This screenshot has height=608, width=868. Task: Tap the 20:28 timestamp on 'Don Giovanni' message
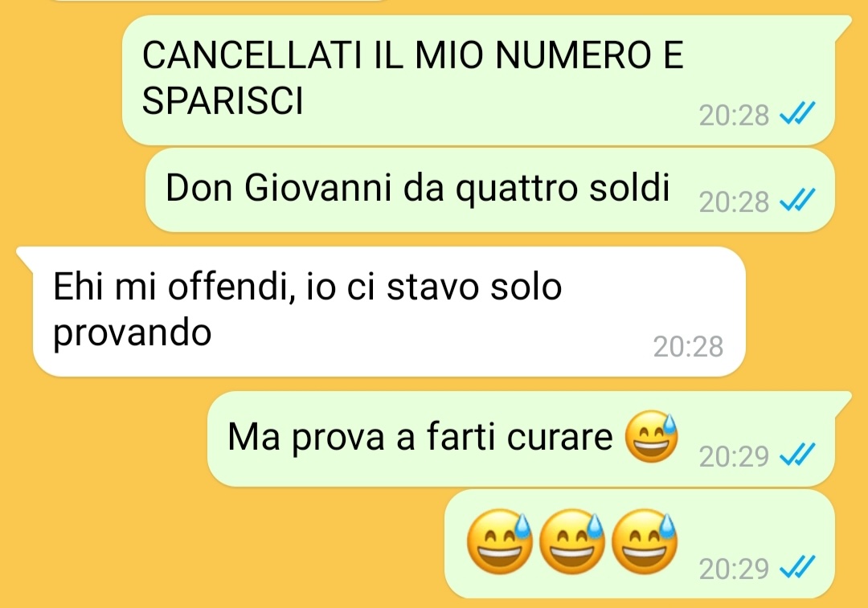[x=734, y=202]
